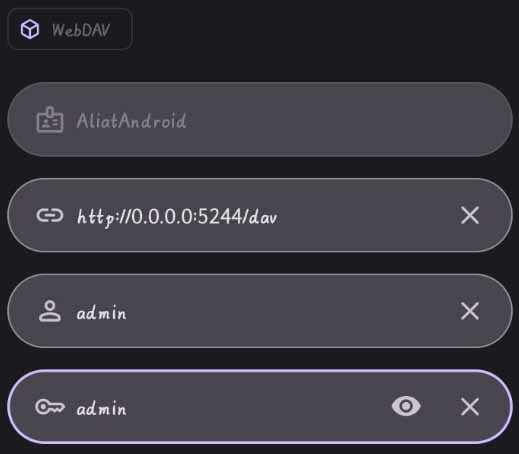Select the WebDAV protocol chip label
The image size is (519, 454).
(x=80, y=30)
